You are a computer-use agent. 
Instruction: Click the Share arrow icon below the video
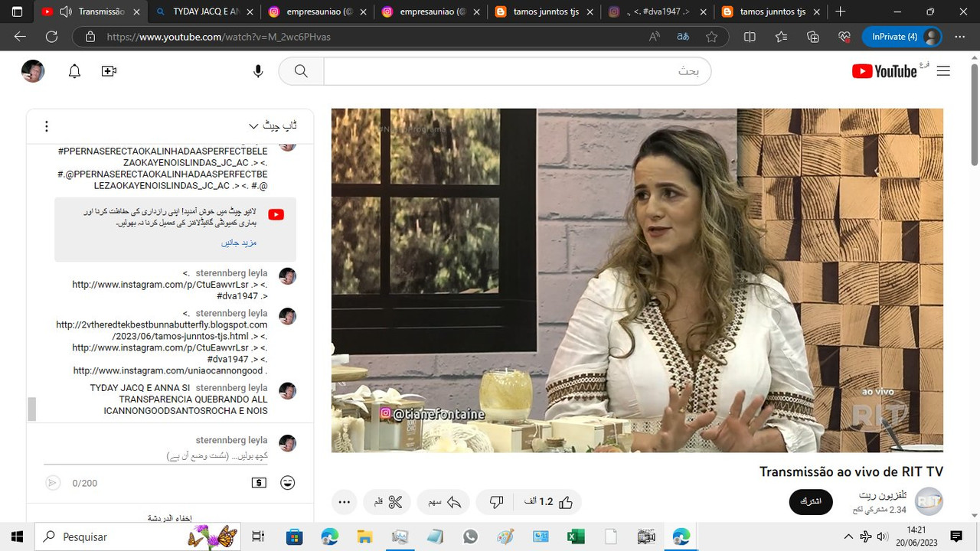click(443, 501)
